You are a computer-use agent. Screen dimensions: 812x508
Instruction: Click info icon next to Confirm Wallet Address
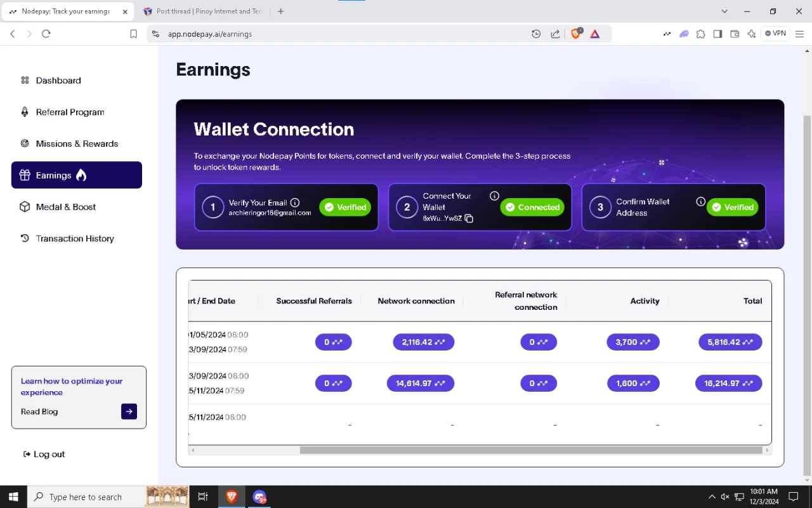click(700, 201)
